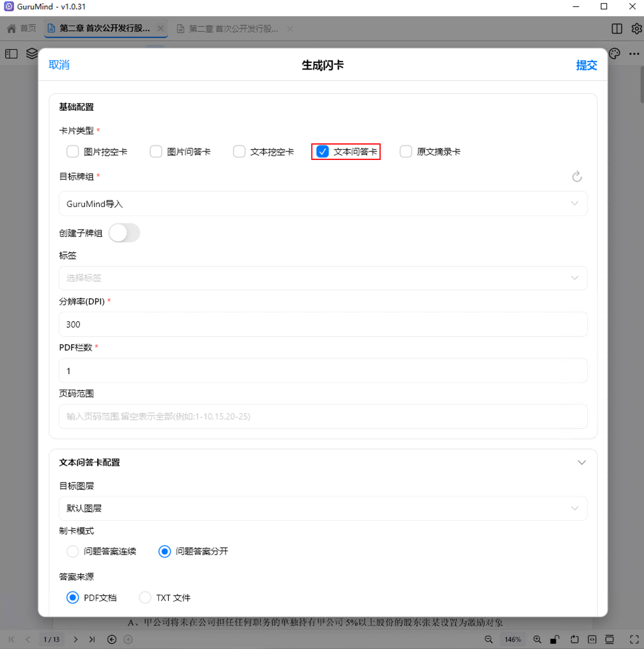This screenshot has width=644, height=649.
Task: Close the second 第二章 document tab
Action: tap(290, 29)
